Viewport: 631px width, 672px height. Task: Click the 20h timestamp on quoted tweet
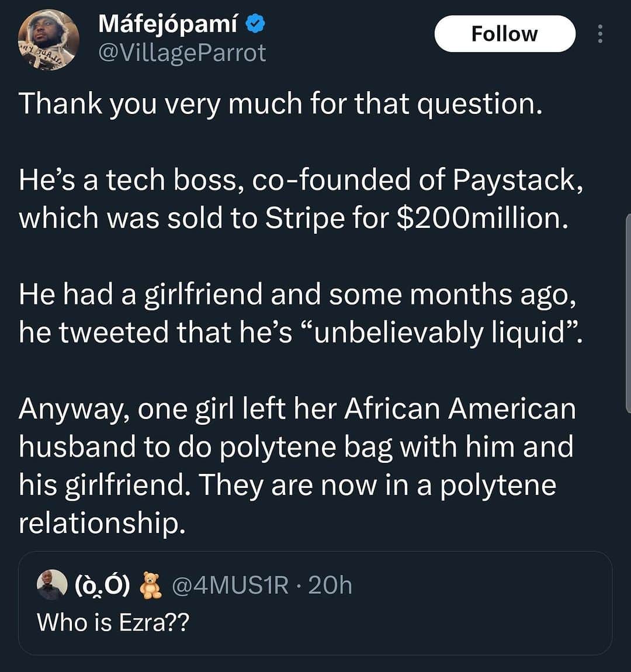330,585
